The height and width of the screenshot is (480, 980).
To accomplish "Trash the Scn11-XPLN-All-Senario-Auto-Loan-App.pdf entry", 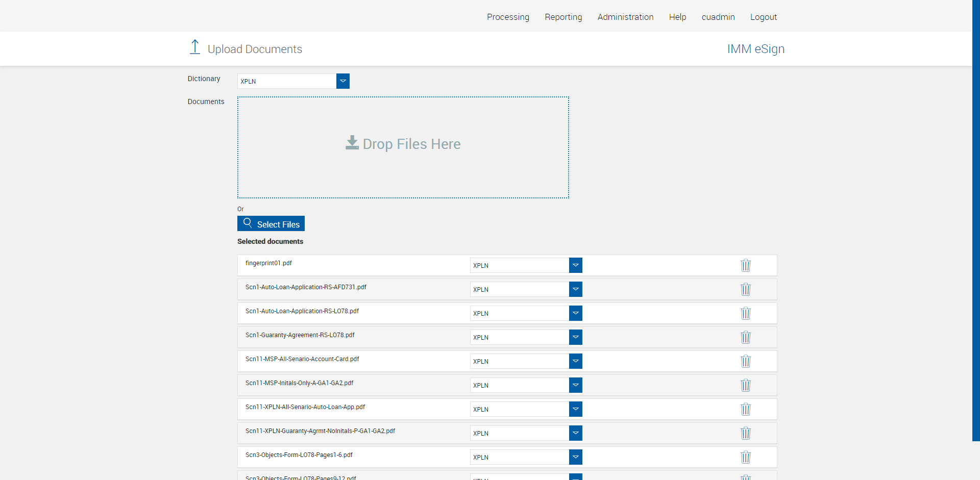I will (745, 409).
